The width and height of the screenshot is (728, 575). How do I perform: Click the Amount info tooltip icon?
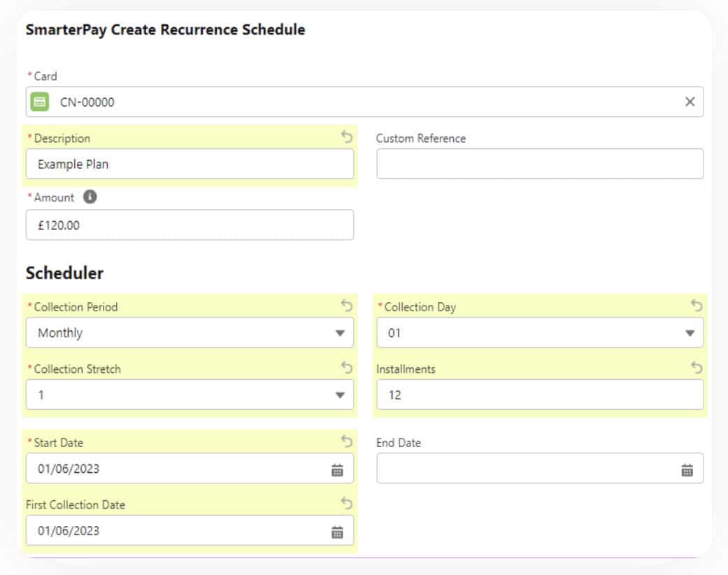click(x=90, y=197)
